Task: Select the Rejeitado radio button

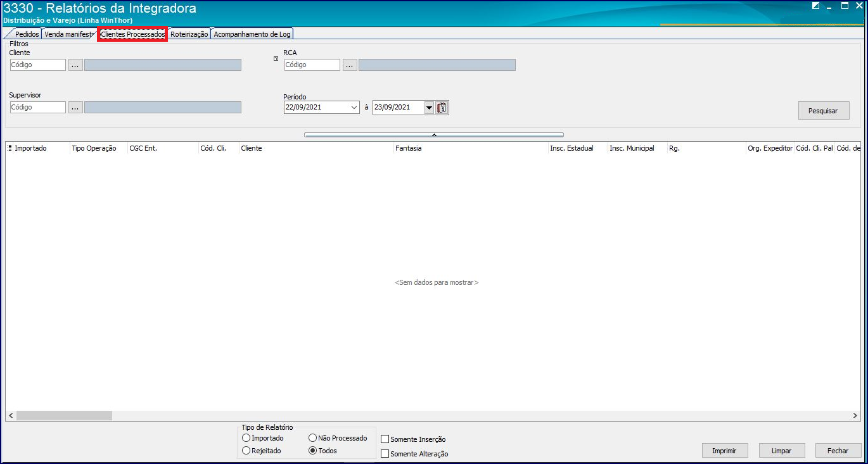Action: click(246, 451)
